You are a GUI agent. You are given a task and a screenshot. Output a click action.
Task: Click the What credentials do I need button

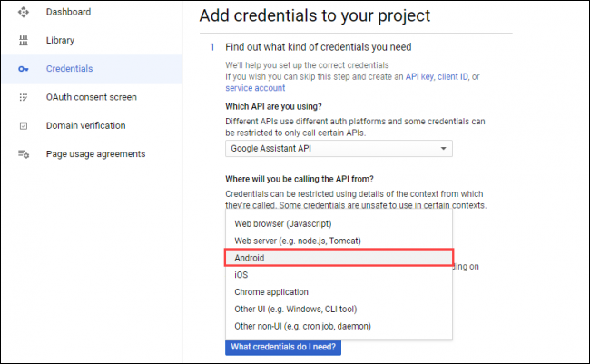click(283, 347)
